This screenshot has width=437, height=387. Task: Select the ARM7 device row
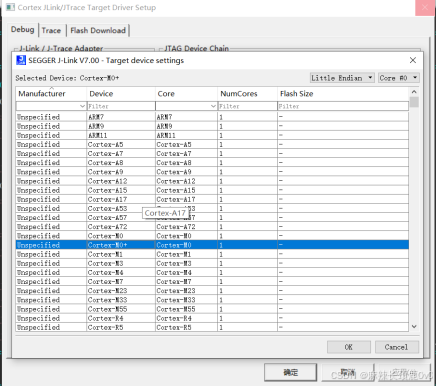tap(212, 117)
